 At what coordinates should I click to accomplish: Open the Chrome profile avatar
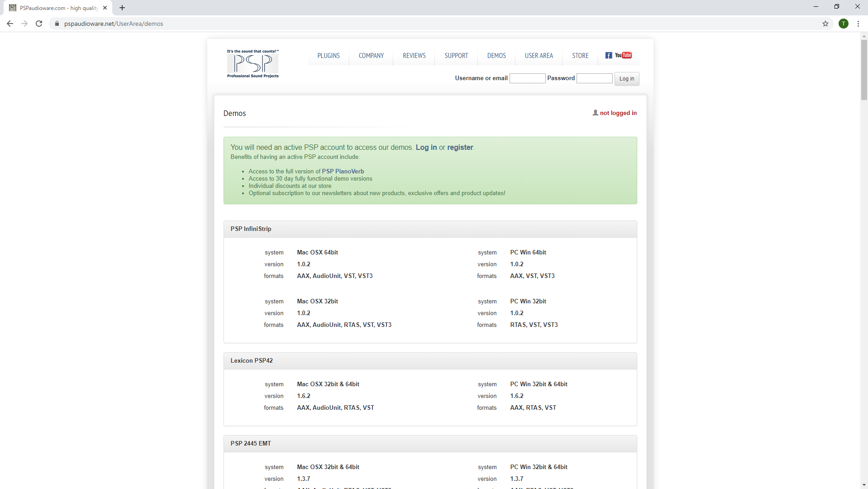point(844,24)
